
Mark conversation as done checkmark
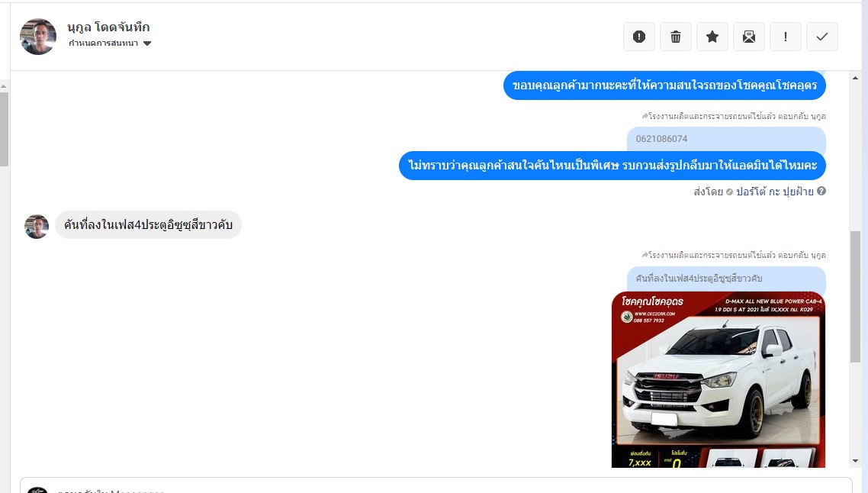[822, 37]
